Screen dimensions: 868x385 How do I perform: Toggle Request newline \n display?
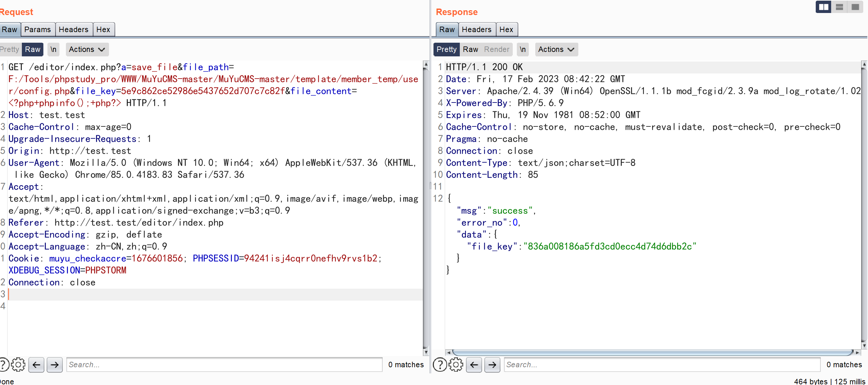click(53, 50)
